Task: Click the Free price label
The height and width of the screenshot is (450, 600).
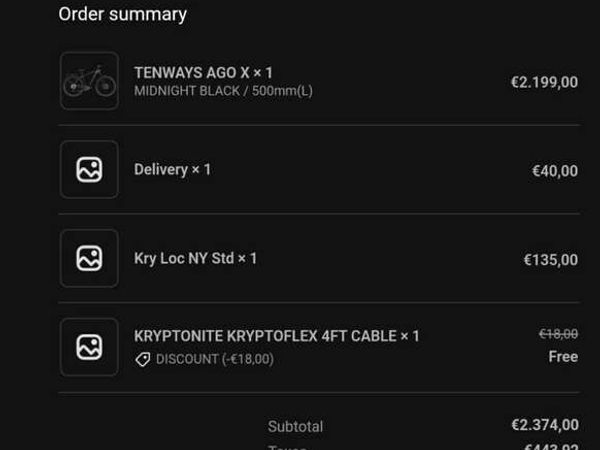Action: click(563, 357)
